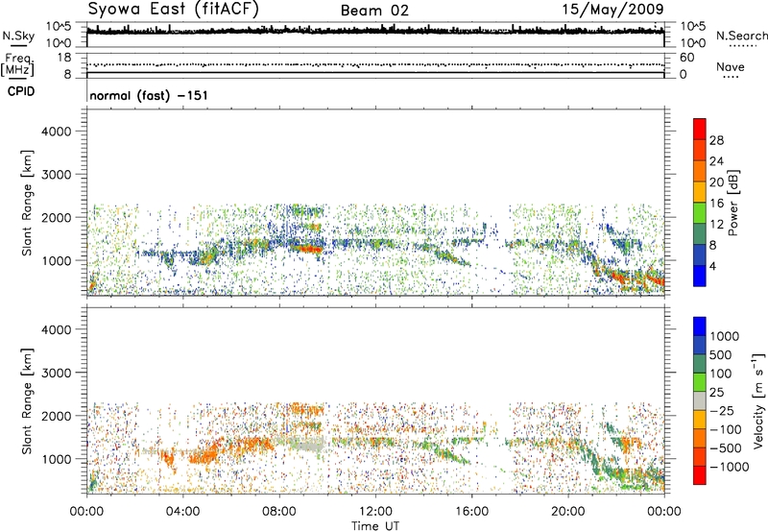
Task: Click the 'Power [dB]' colorbar label
Action: [733, 203]
